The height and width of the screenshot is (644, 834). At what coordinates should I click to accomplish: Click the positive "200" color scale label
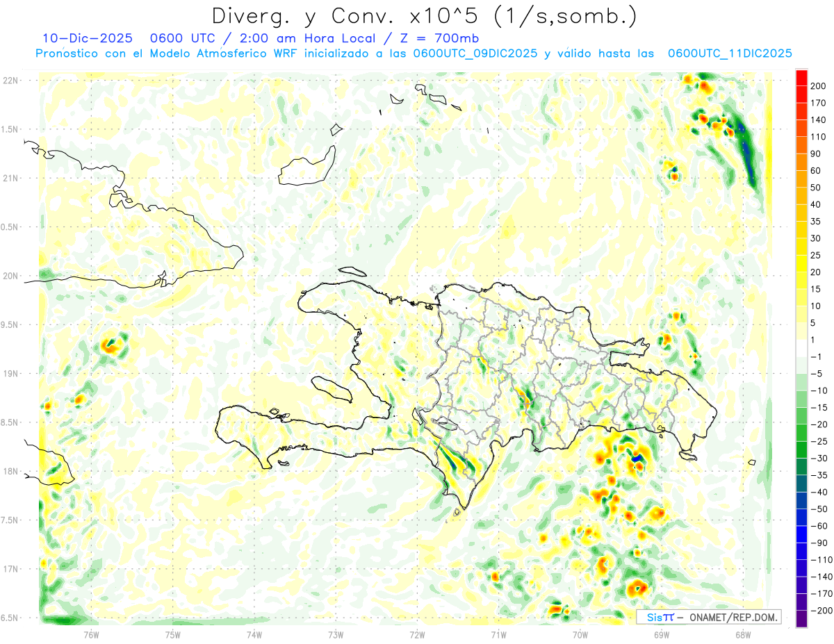tap(819, 86)
